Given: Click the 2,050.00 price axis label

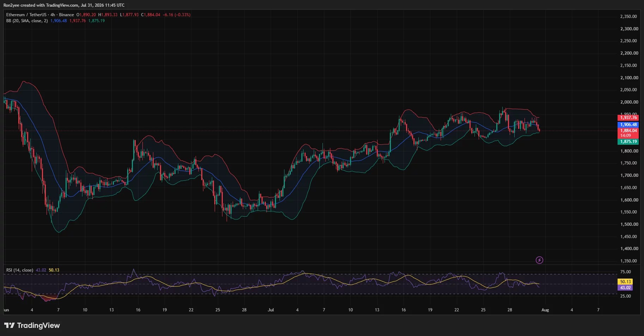Looking at the screenshot, I should click(x=629, y=90).
